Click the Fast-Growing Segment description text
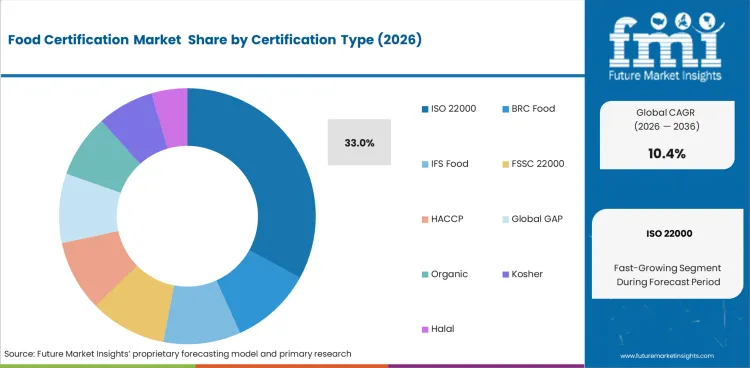This screenshot has width=750, height=368. click(668, 275)
